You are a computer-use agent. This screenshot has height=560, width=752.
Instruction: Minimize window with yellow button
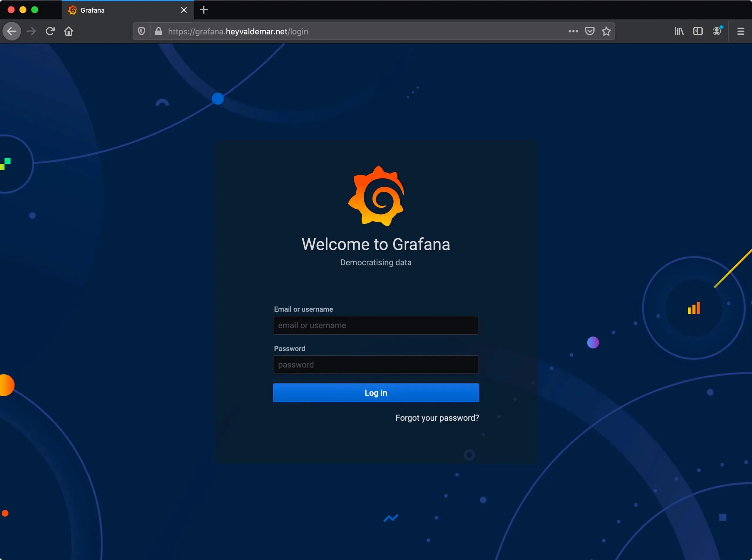pyautogui.click(x=23, y=10)
